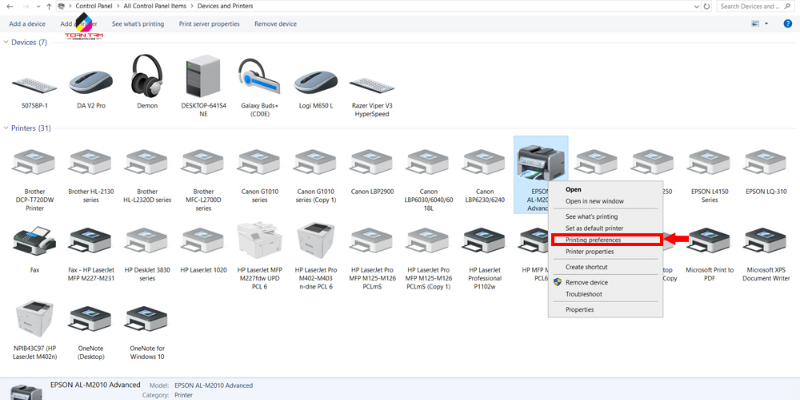Select the Canon G1010 series printer
800x400 pixels.
[259, 162]
